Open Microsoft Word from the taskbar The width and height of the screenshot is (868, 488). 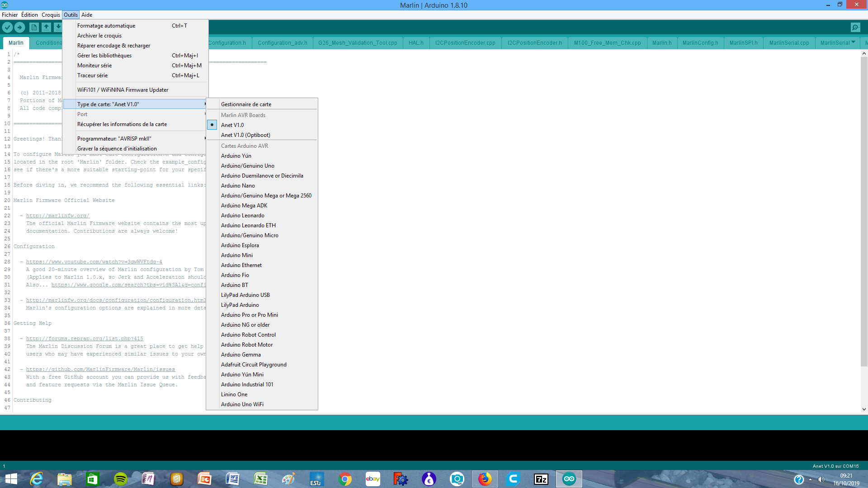(233, 479)
